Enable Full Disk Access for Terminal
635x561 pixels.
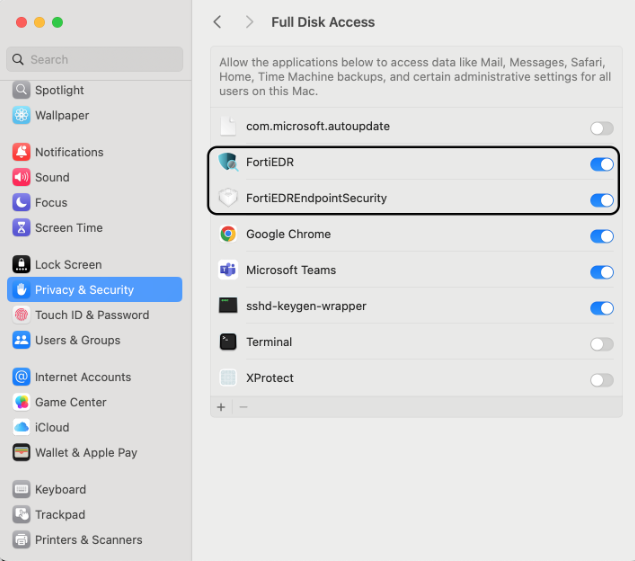(601, 344)
